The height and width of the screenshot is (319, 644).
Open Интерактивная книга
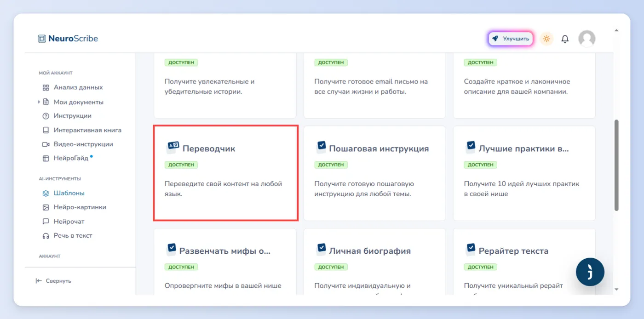click(87, 130)
